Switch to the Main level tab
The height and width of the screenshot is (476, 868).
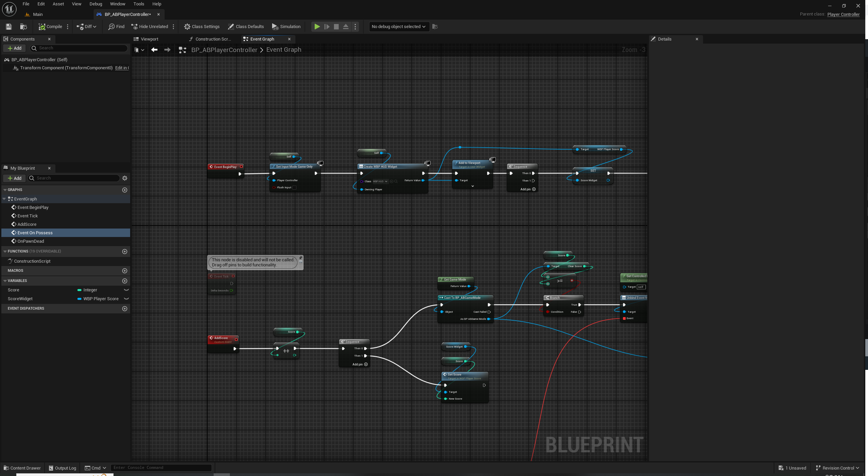point(38,15)
